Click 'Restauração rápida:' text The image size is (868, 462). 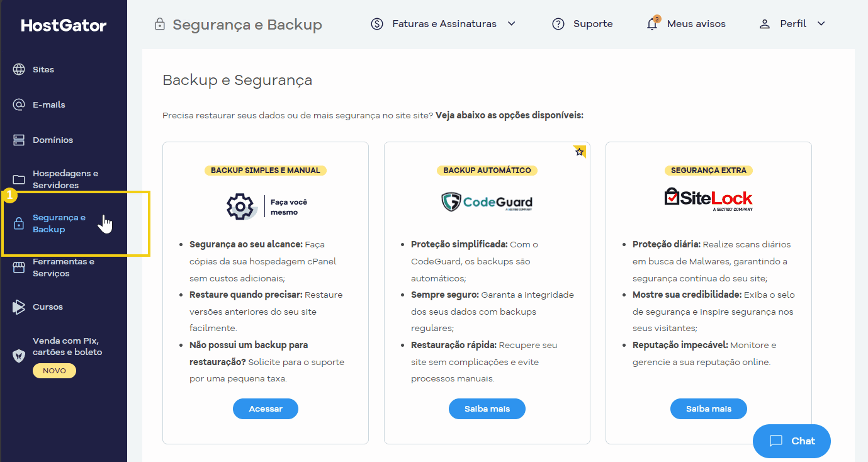(454, 345)
